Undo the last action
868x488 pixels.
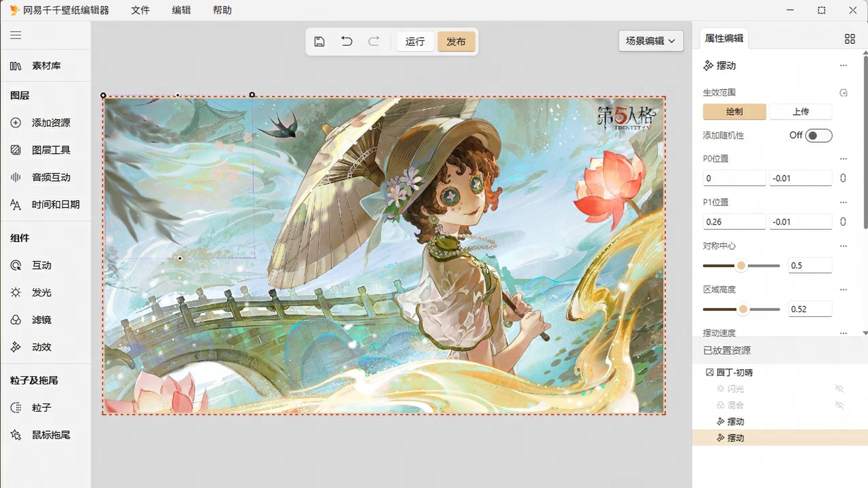coord(346,42)
